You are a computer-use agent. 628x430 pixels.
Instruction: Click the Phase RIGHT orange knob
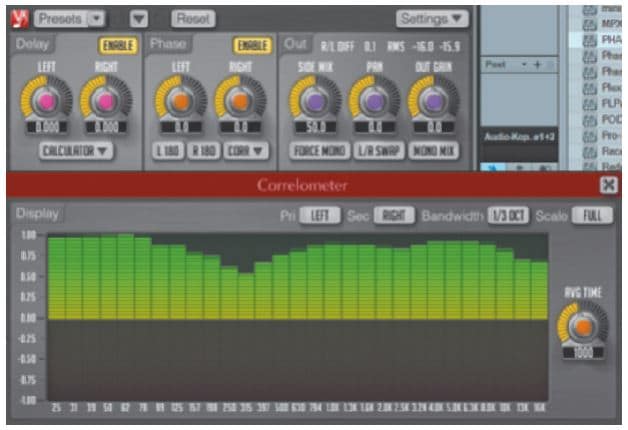[240, 101]
